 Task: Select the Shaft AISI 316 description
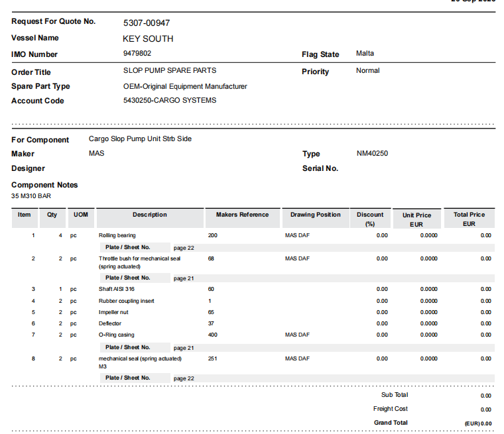point(116,289)
